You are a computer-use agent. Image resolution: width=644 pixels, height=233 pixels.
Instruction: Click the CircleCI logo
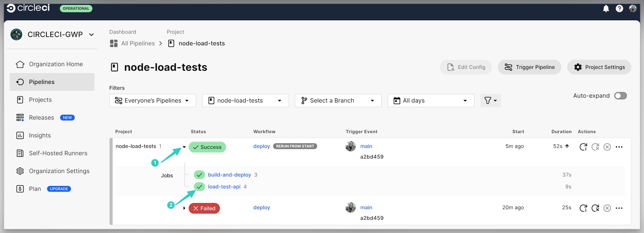point(28,8)
